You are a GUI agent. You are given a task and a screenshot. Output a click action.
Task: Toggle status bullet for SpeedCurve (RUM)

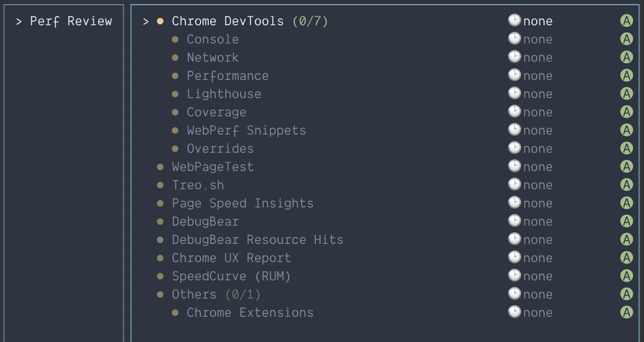coord(160,276)
